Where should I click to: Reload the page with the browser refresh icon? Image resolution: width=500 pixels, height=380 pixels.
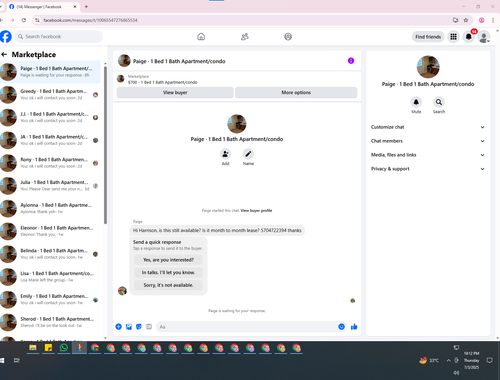(24, 20)
